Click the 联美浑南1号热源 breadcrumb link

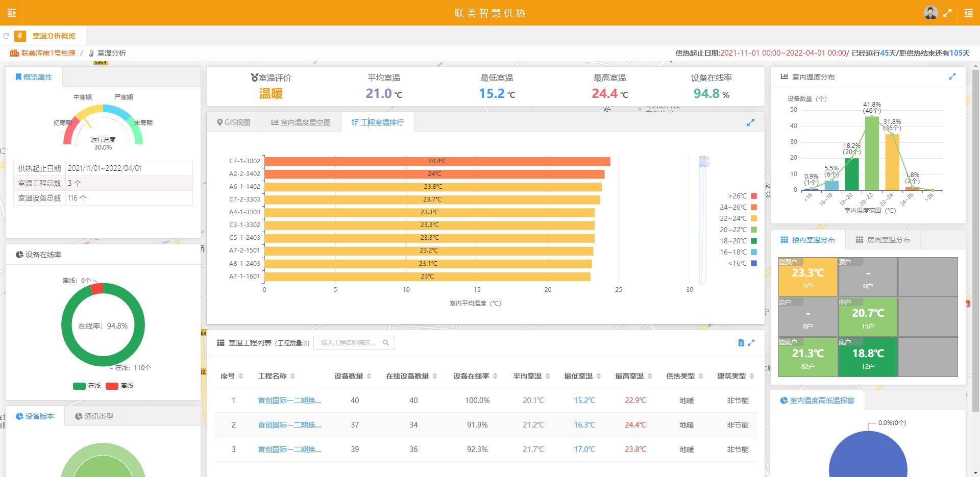point(48,53)
